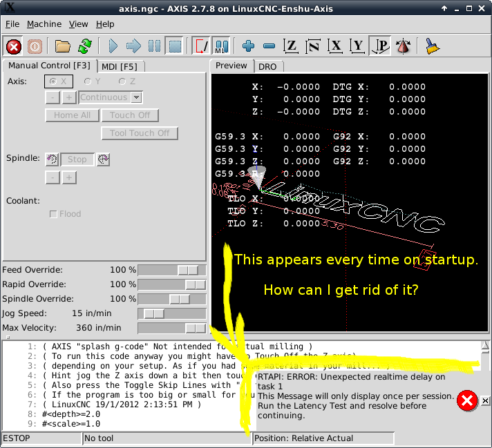Jog axis in positive direction
492x448 pixels.
[69, 97]
